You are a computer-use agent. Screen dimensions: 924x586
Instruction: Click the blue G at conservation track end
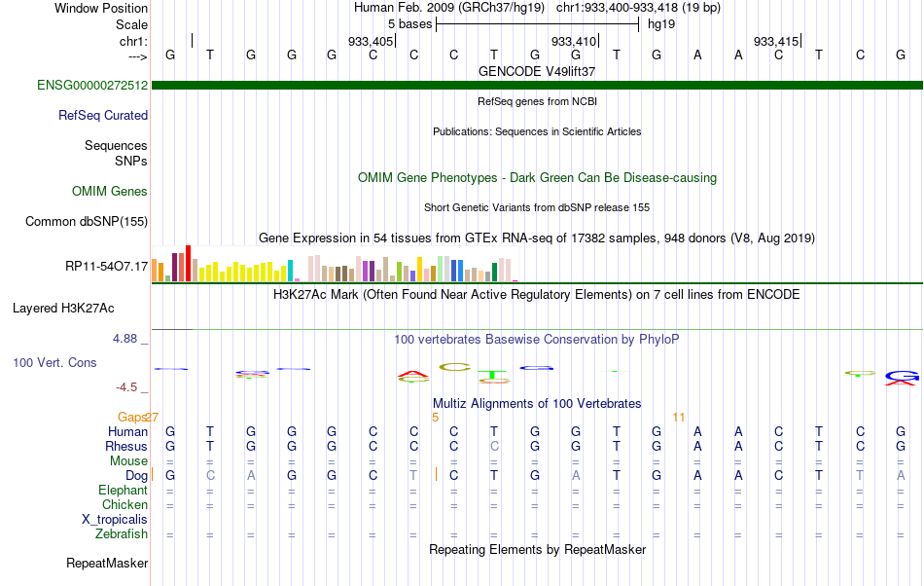902,375
